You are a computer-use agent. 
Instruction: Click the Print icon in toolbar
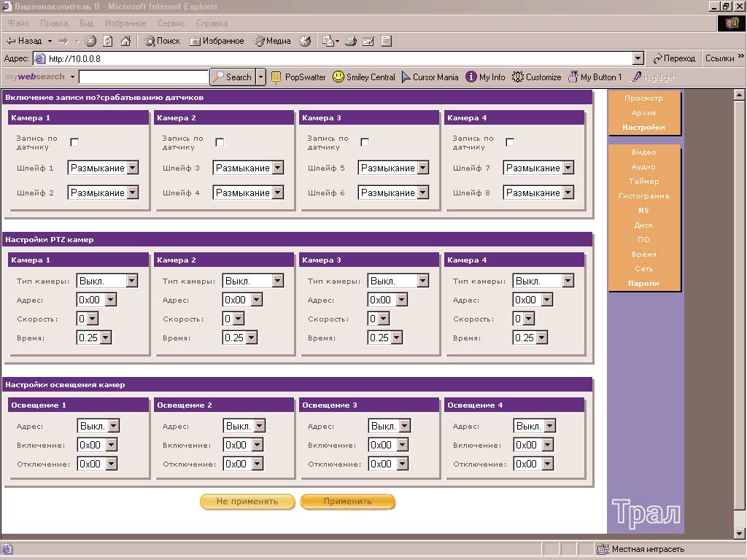click(350, 41)
